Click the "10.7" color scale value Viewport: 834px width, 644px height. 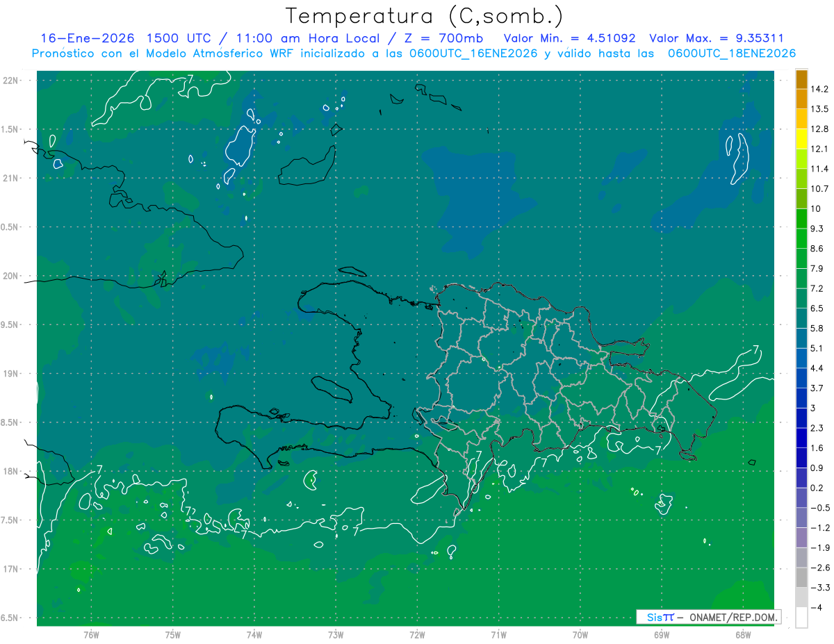click(820, 189)
